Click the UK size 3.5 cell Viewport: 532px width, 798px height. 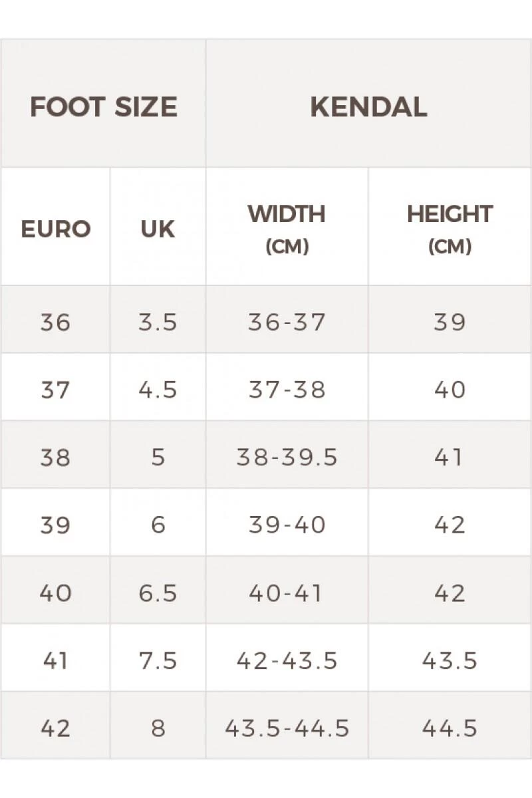pos(158,322)
